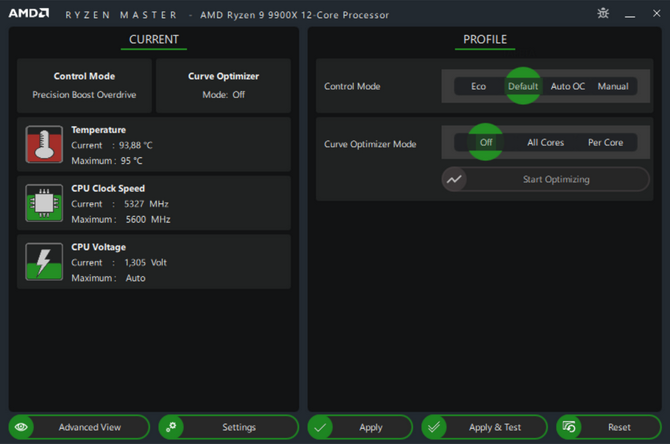Click the CPU Clock Speed heading
Image resolution: width=670 pixels, height=444 pixels.
coord(108,188)
